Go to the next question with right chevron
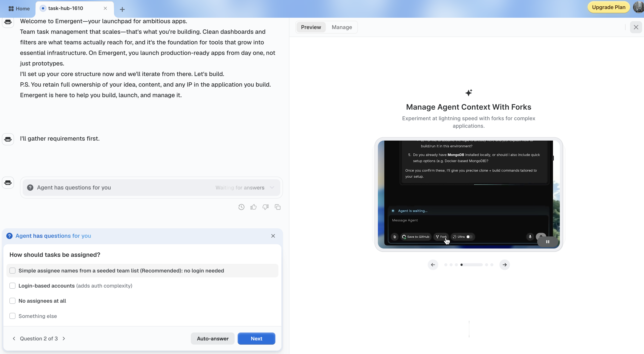 64,339
